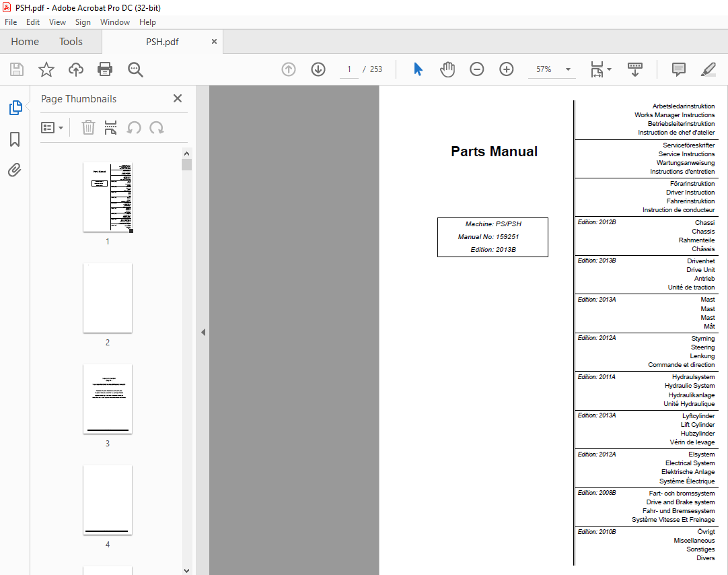Click the 'Machine: PS/PSH' text
Image resolution: width=728 pixels, height=575 pixels.
[x=493, y=224]
